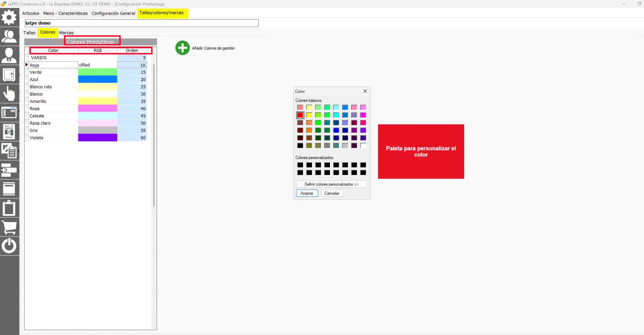Select the Verde row name

pos(36,72)
